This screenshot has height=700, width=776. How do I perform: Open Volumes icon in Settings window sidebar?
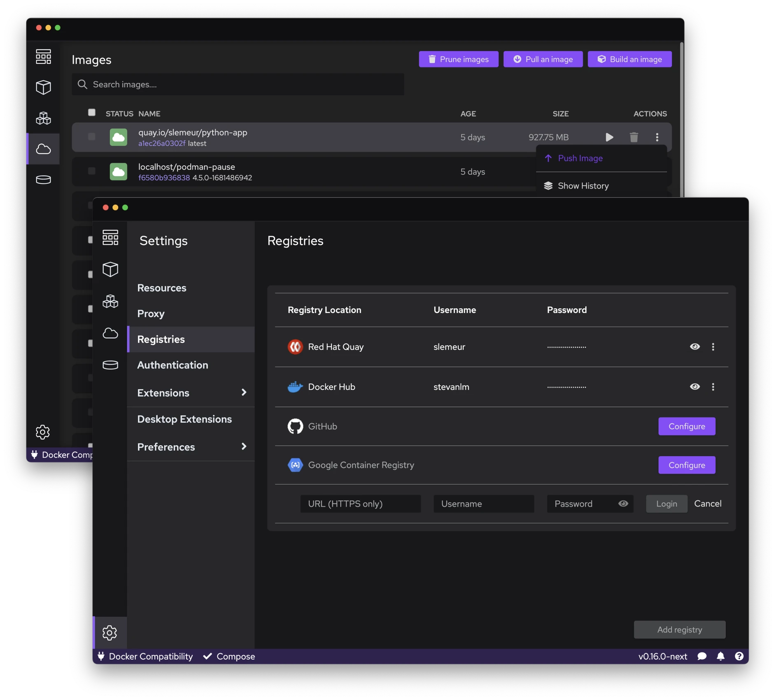pyautogui.click(x=110, y=365)
